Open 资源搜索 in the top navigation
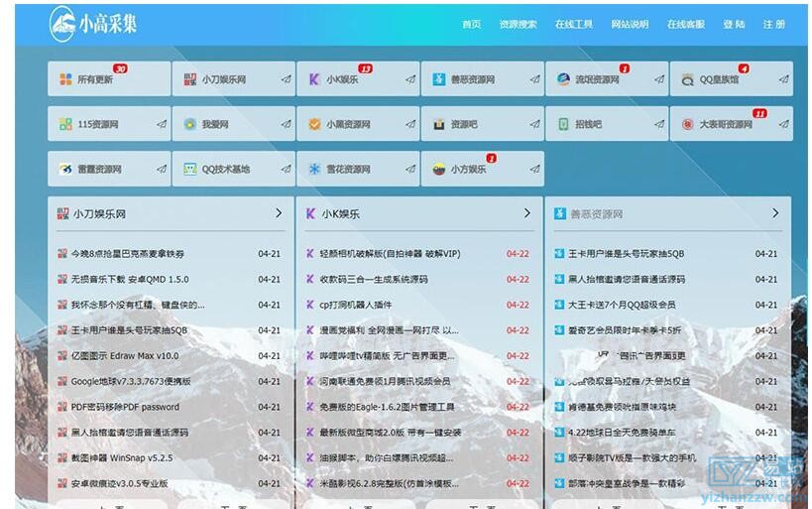The height and width of the screenshot is (509, 812). (x=518, y=25)
